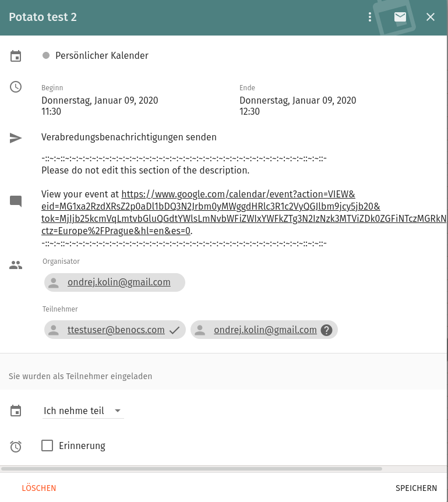Click the gray Persönlicher Kalender color dot
Viewport: 448px width, 502px height.
coord(46,56)
